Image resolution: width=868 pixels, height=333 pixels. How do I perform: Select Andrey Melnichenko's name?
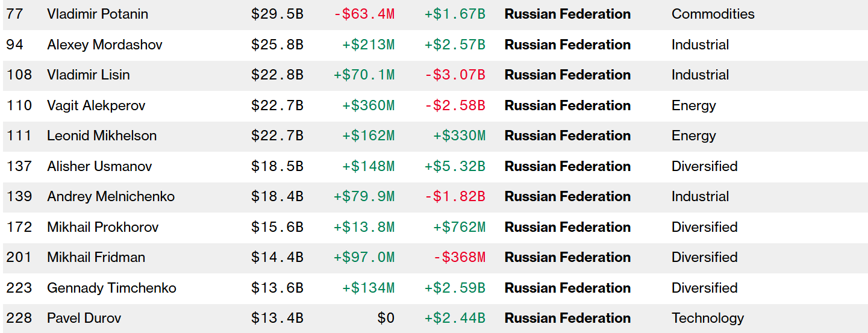tap(111, 196)
